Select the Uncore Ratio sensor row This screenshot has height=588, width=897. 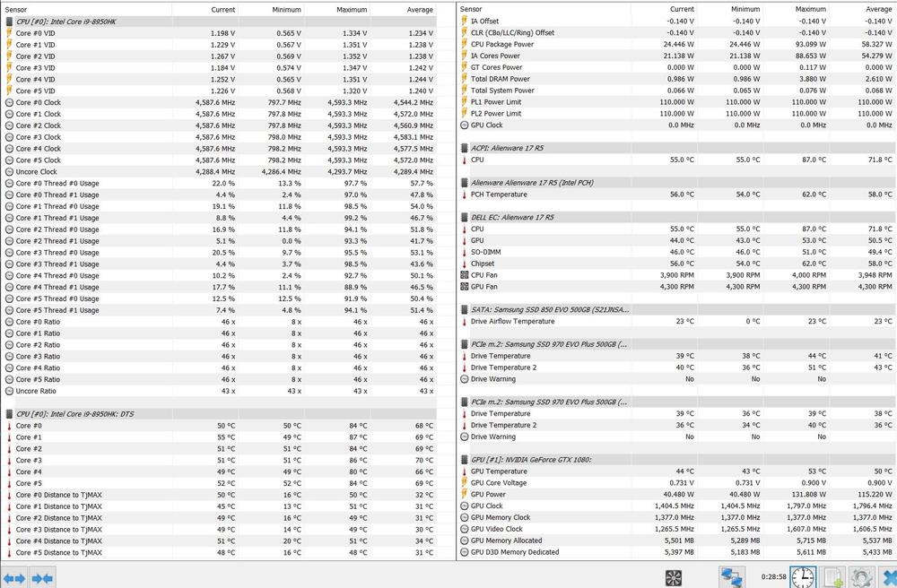(36, 391)
